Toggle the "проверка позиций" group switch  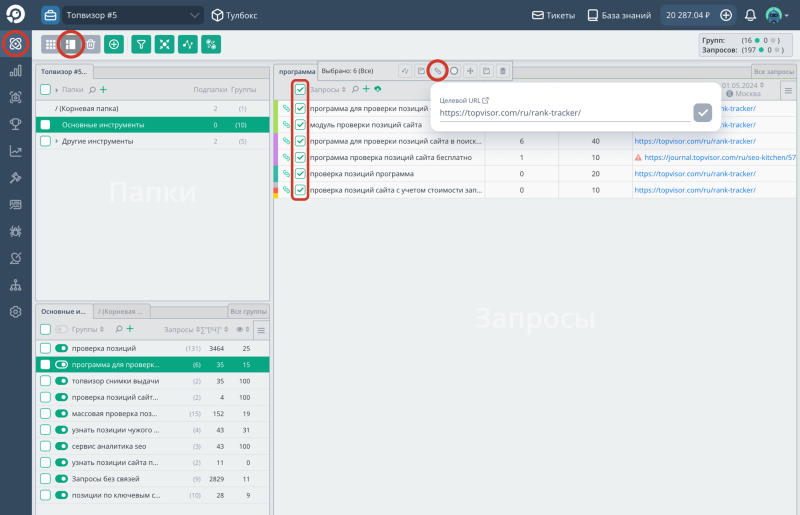[61, 348]
